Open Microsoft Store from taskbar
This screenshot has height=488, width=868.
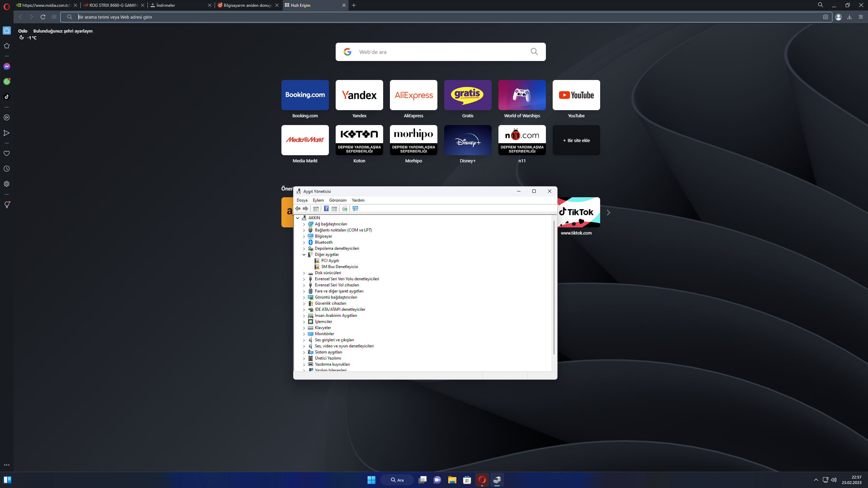tap(467, 480)
